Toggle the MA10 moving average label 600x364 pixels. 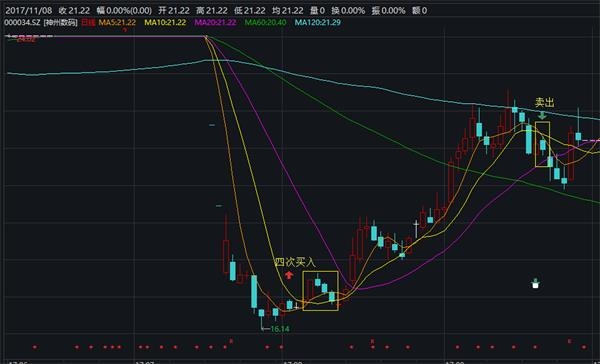(165, 23)
